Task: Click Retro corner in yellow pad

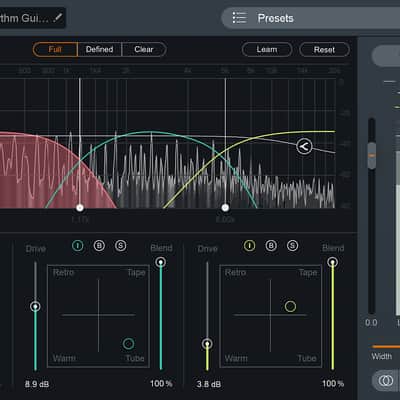Action: pos(235,272)
